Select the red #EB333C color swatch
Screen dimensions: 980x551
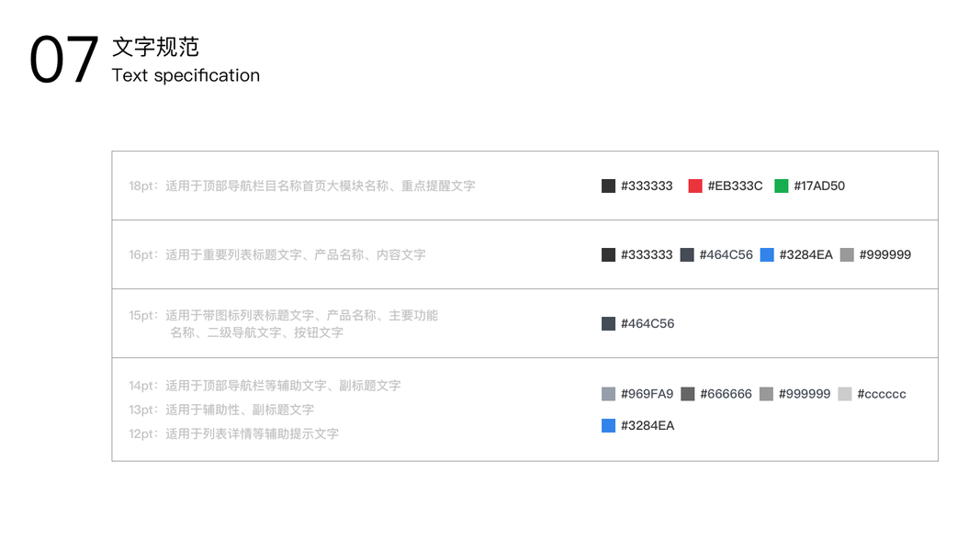695,186
